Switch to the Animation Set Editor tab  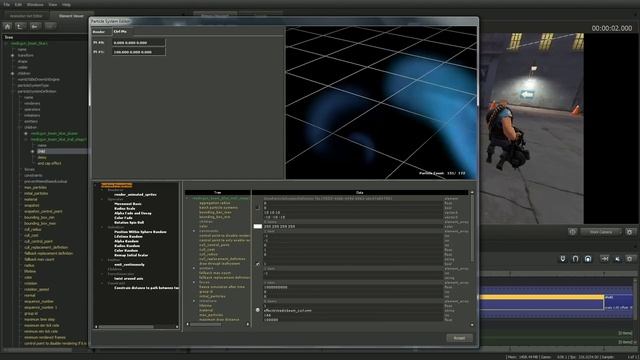(x=26, y=16)
